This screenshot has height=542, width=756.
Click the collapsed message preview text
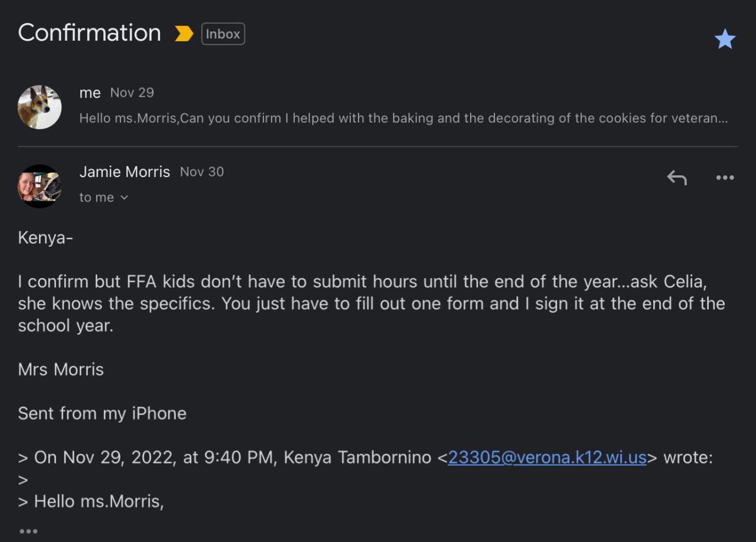pyautogui.click(x=403, y=118)
